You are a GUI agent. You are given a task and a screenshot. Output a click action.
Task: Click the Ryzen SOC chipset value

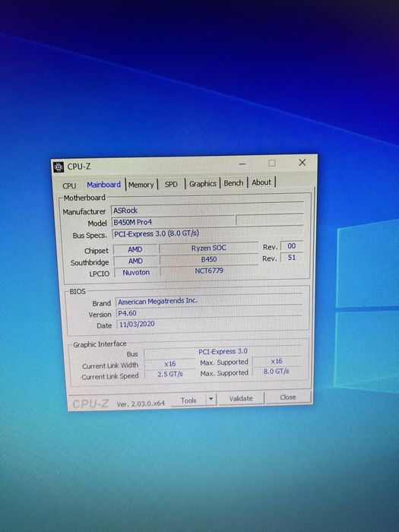(208, 248)
